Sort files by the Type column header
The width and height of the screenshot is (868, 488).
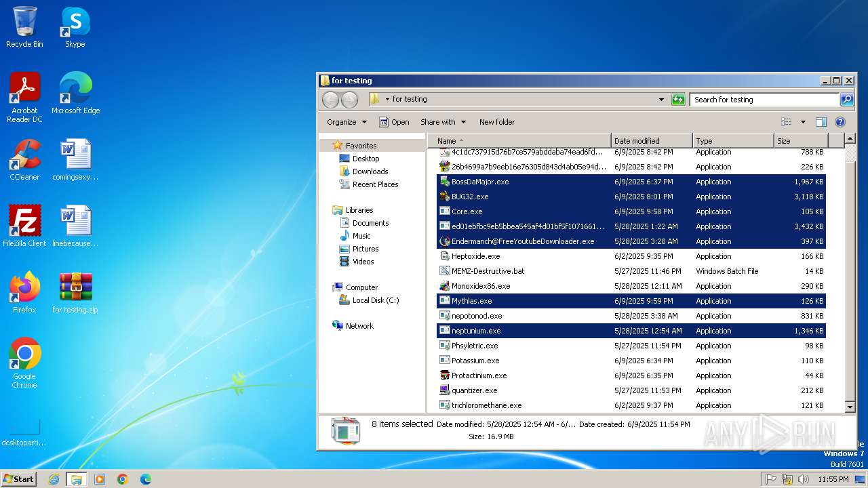(x=733, y=141)
